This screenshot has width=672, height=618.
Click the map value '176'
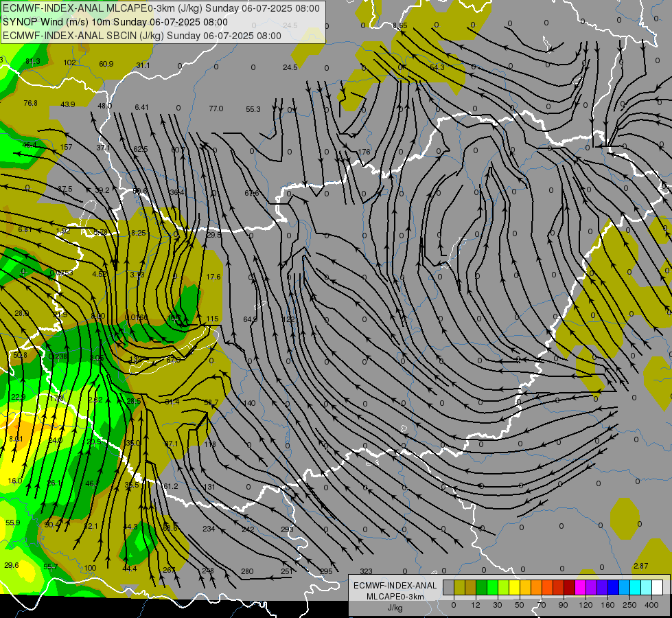(364, 152)
